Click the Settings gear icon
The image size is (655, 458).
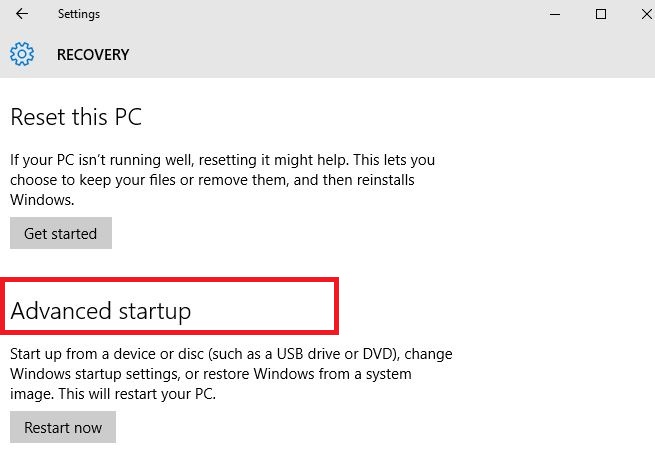point(22,54)
